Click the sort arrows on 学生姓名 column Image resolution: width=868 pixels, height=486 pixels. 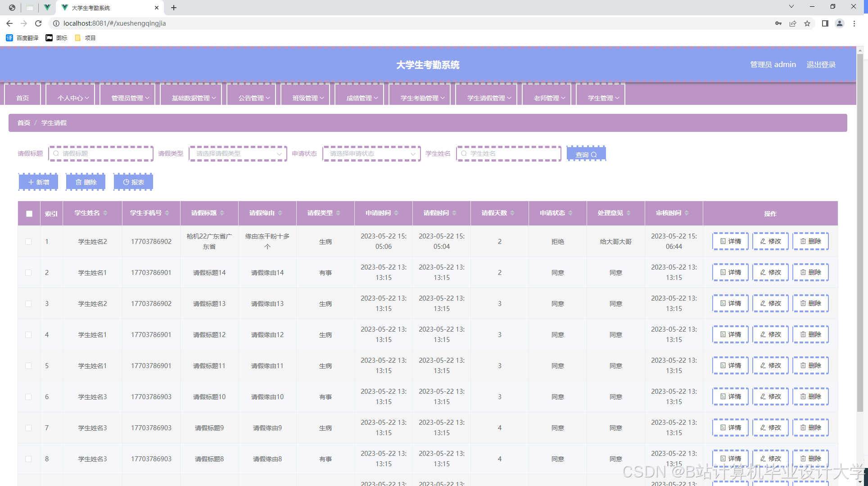pos(105,213)
